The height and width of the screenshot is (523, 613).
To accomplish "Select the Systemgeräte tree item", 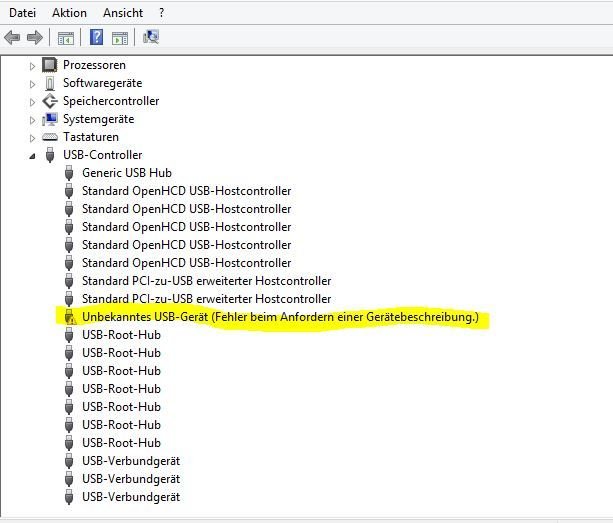I will pyautogui.click(x=97, y=119).
